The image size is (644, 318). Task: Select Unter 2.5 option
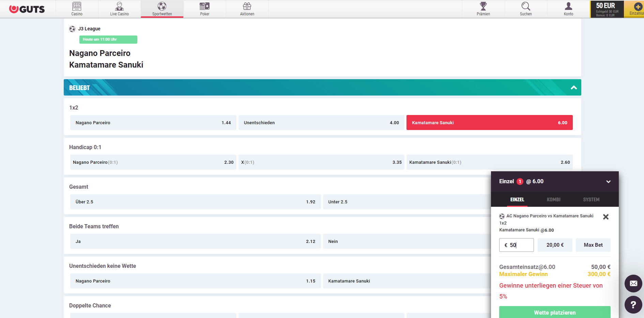tap(407, 202)
